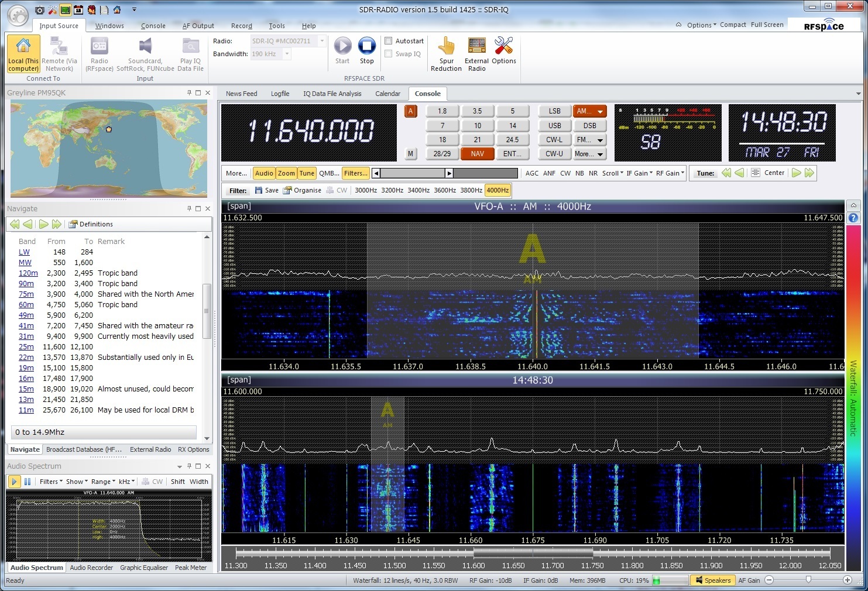Enable the Autostart checkbox

pos(389,40)
